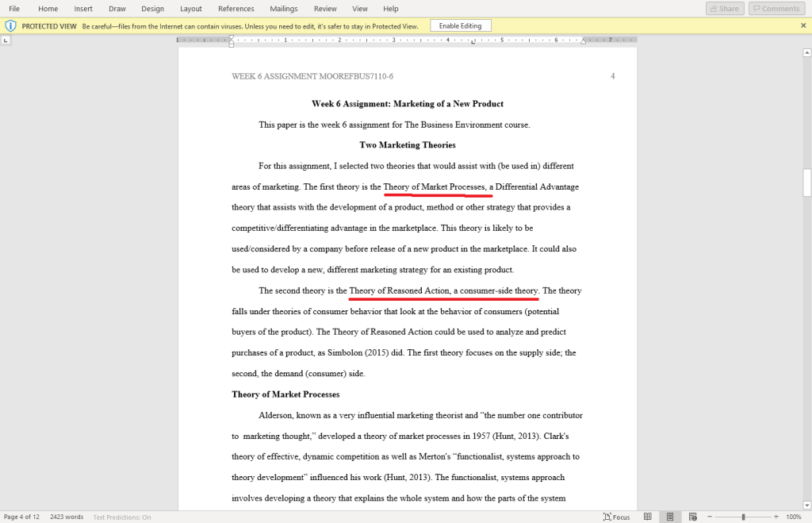Close the Protected View message bar

pyautogui.click(x=803, y=25)
